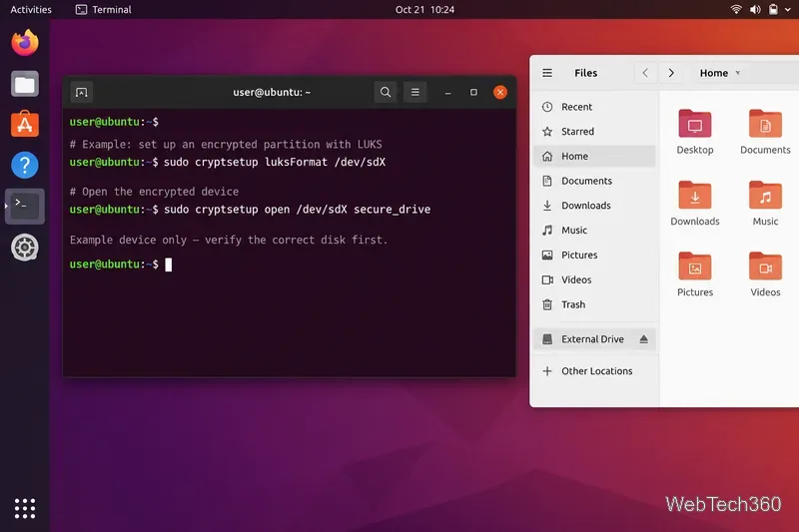Minimize the Terminal window

point(447,92)
